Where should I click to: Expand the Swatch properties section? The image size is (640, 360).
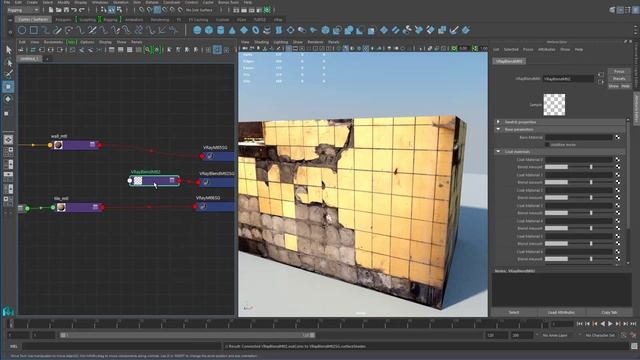[498, 122]
